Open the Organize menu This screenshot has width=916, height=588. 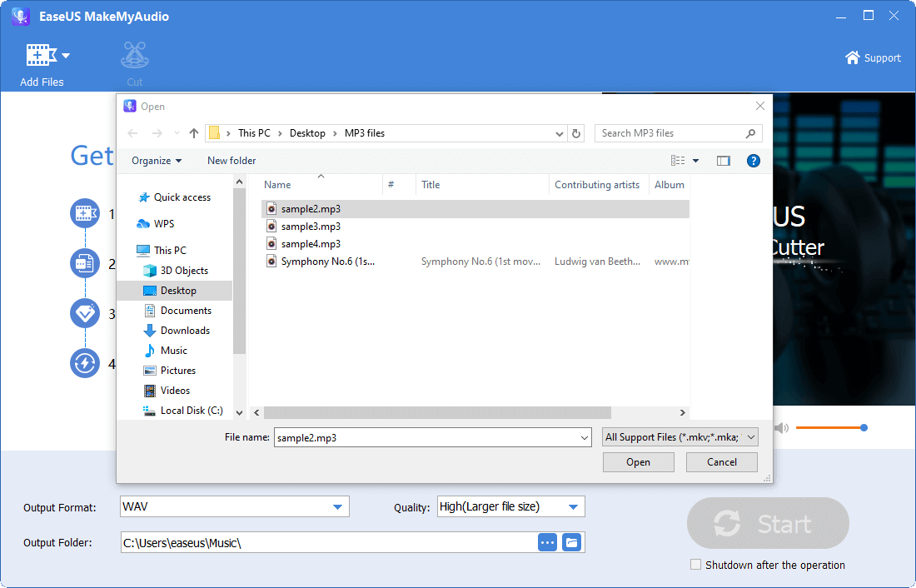pyautogui.click(x=156, y=160)
